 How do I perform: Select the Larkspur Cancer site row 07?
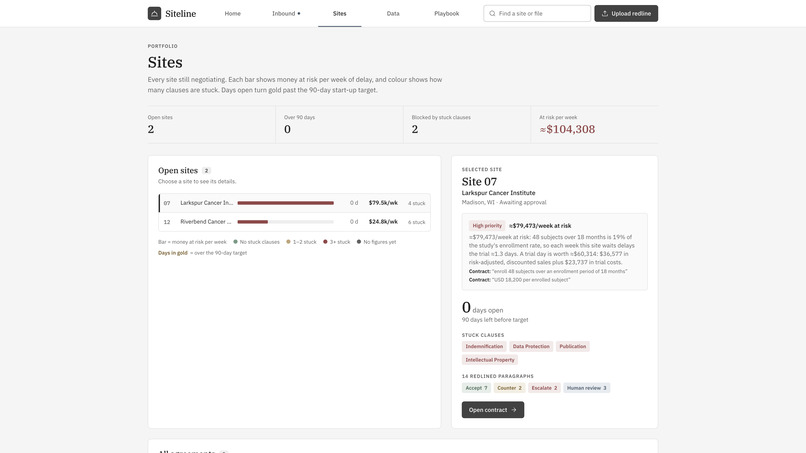[295, 203]
